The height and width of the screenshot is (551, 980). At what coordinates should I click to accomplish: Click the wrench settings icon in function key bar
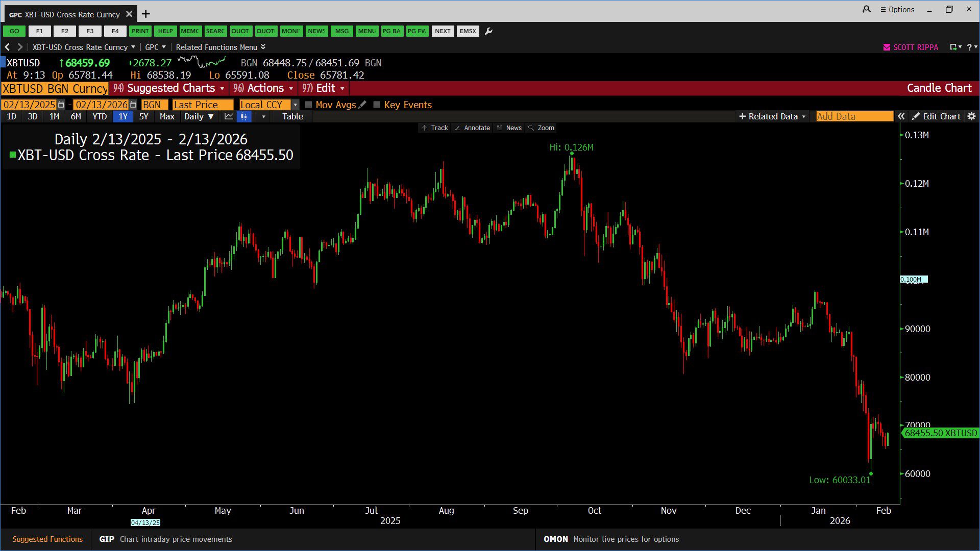click(488, 31)
